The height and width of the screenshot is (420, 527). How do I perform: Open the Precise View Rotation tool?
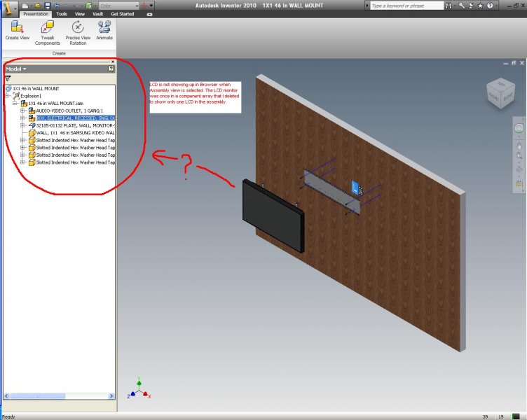(78, 33)
